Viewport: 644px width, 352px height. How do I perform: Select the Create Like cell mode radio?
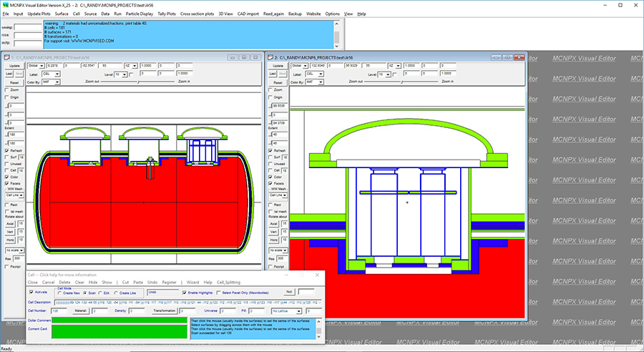point(116,293)
